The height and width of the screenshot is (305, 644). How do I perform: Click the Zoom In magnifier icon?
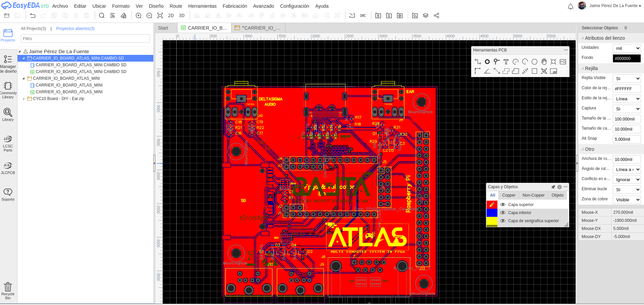click(x=139, y=15)
